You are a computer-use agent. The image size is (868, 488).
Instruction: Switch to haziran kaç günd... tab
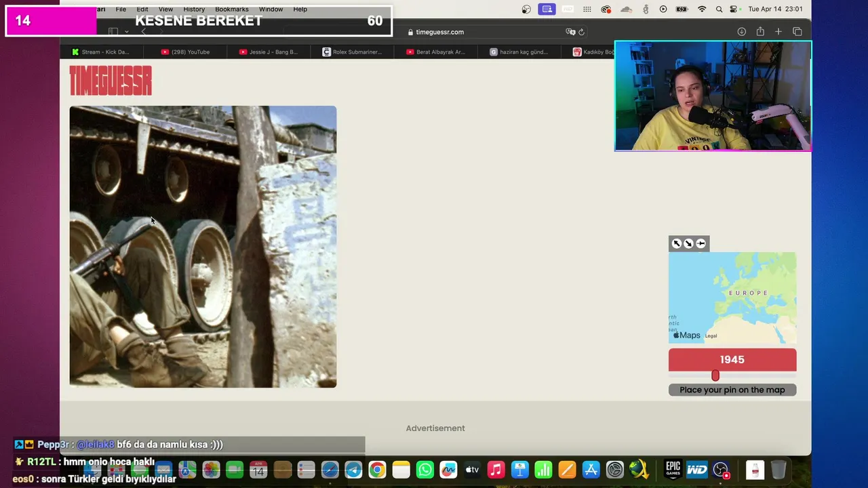point(519,52)
